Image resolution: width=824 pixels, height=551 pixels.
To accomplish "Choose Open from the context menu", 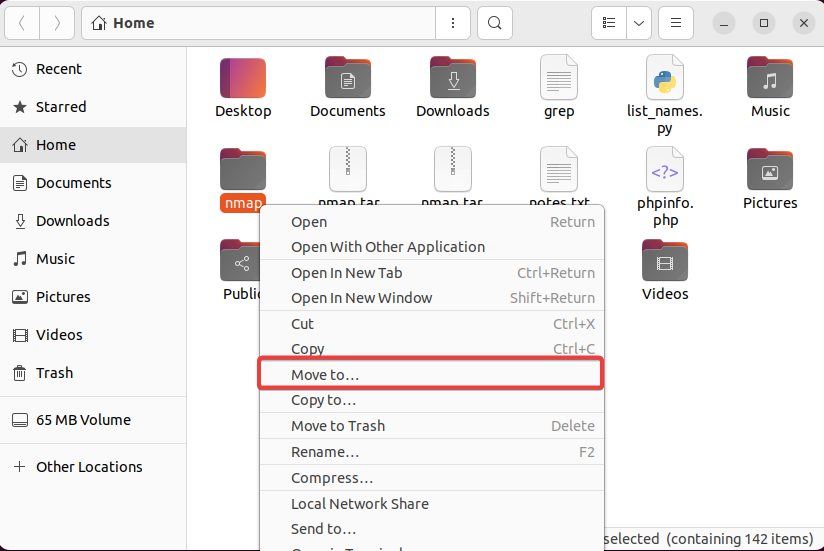I will (431, 222).
